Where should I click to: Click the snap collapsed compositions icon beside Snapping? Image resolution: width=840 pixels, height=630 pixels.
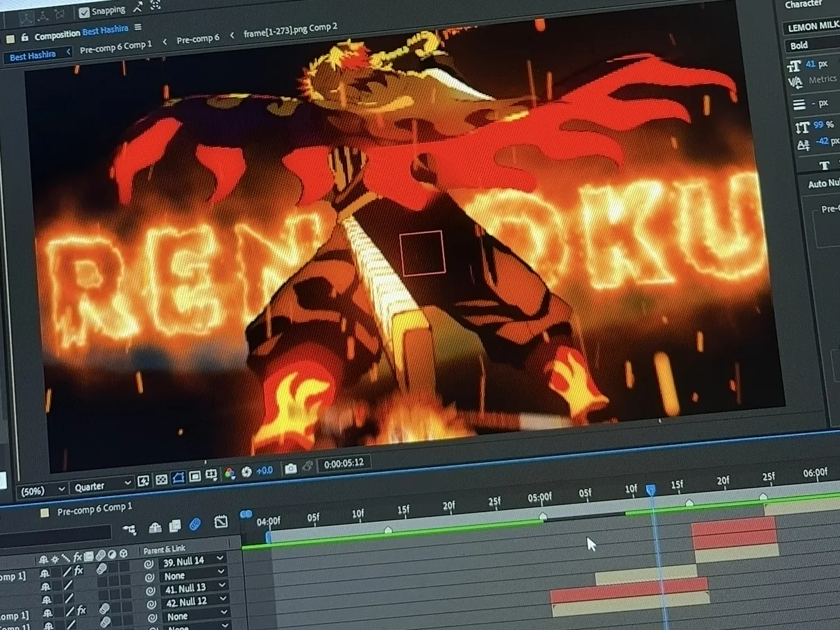[137, 8]
